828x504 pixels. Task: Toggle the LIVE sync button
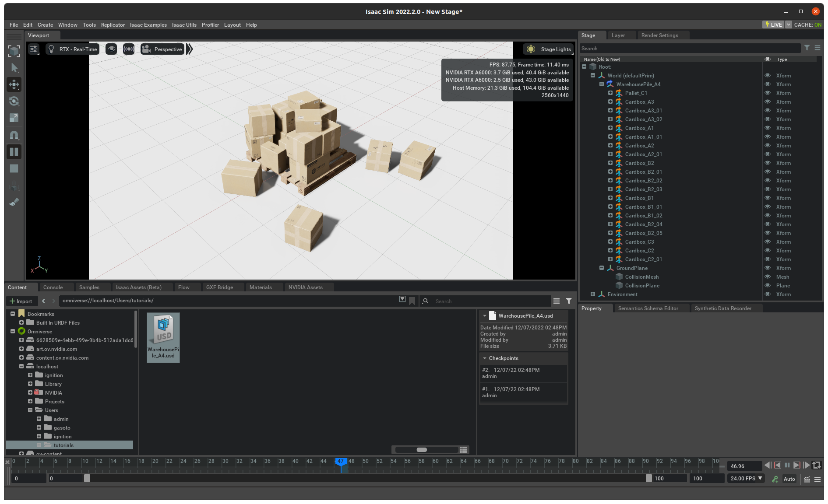773,24
